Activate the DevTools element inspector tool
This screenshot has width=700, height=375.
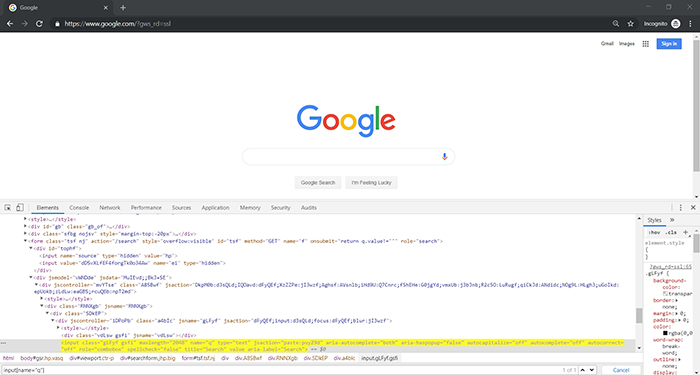[8, 208]
